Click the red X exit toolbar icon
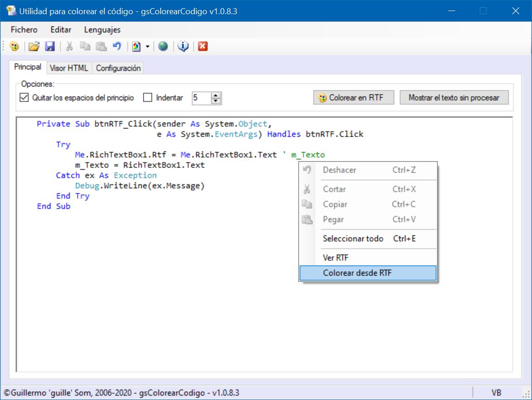The height and width of the screenshot is (400, 532). 203,46
